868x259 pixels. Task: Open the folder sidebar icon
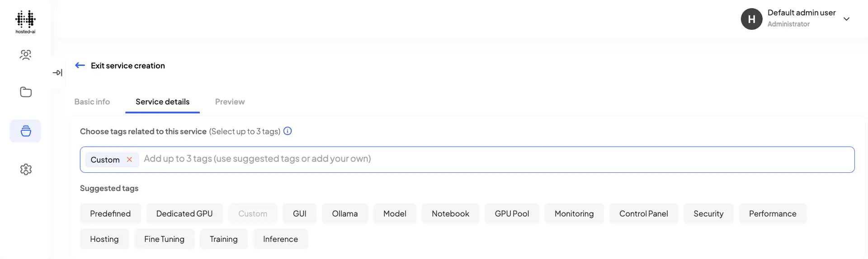coord(26,92)
